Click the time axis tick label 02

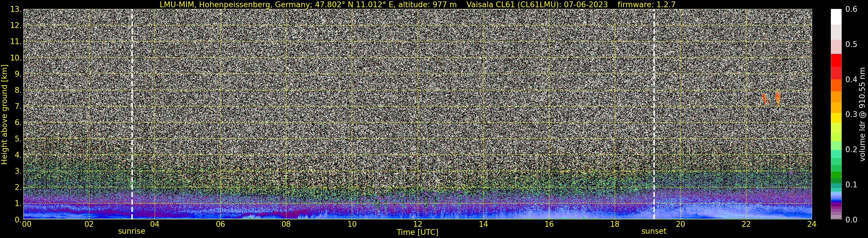(x=89, y=224)
